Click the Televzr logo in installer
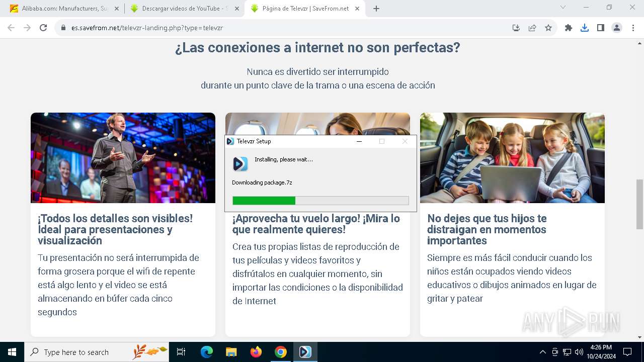The width and height of the screenshot is (644, 362). point(240,164)
